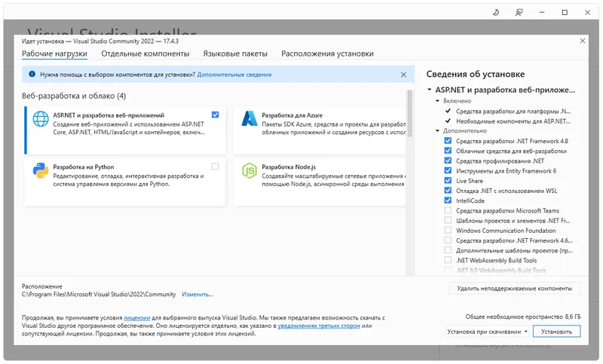Open уведомлениях третьих сторон link
The width and height of the screenshot is (603, 364).
point(319,326)
